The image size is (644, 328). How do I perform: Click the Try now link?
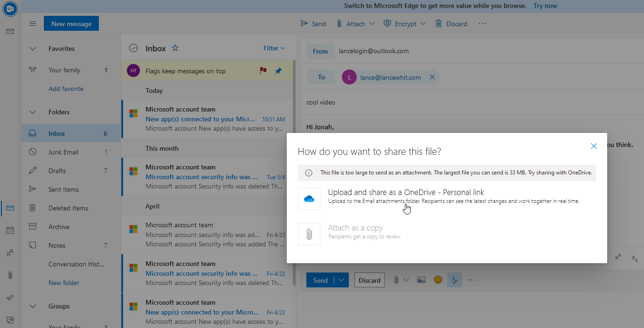tap(546, 6)
